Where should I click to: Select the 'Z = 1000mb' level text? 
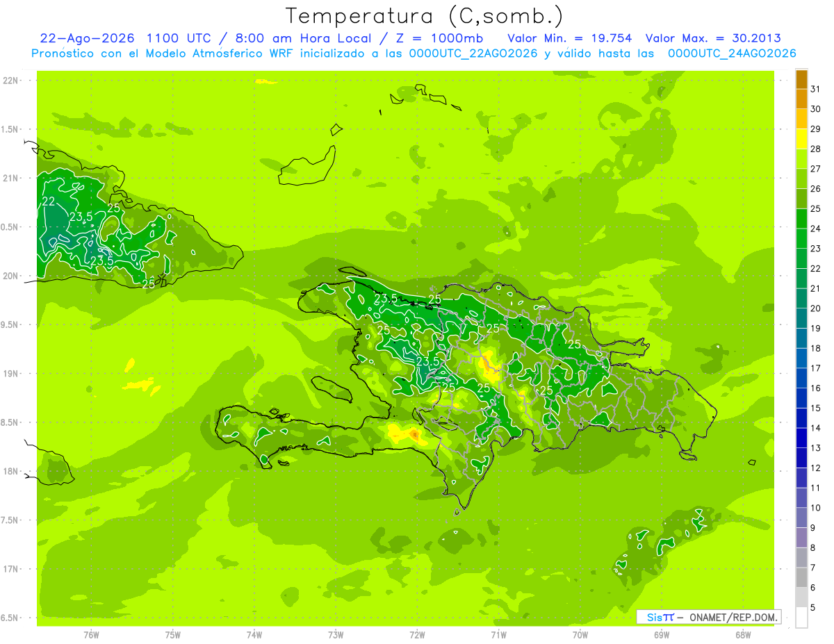(439, 38)
